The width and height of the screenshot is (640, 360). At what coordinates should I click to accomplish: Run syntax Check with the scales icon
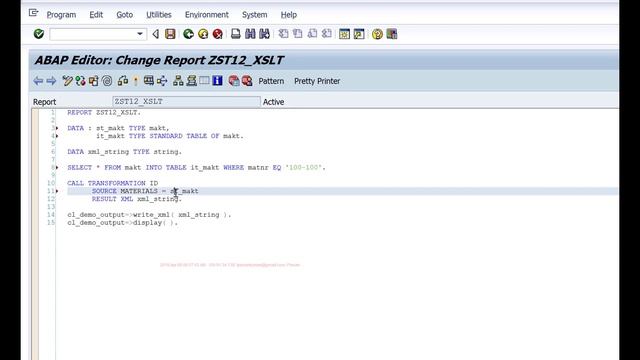123,81
